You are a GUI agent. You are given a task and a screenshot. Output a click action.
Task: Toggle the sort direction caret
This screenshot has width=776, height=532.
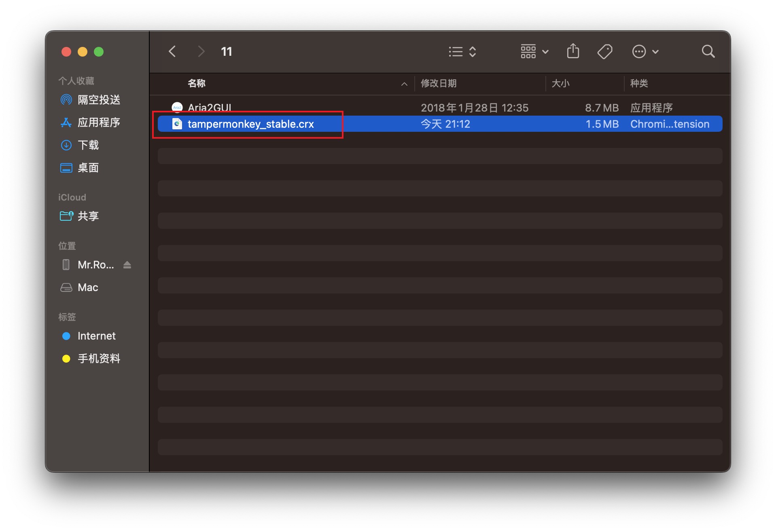pyautogui.click(x=404, y=84)
